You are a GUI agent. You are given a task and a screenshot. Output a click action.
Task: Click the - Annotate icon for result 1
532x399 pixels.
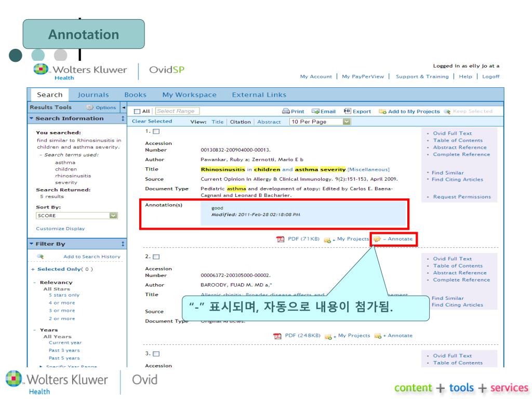click(x=377, y=239)
